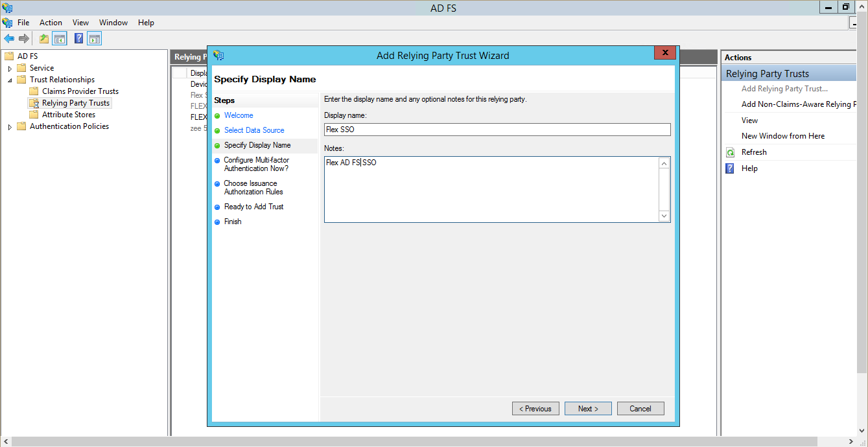Toggle the Show/Hide Action Pane icon
Image resolution: width=868 pixels, height=447 pixels.
[x=94, y=38]
